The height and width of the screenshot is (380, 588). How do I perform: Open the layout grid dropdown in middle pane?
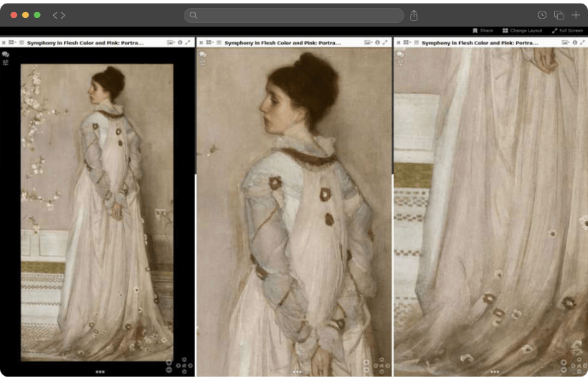[209, 42]
